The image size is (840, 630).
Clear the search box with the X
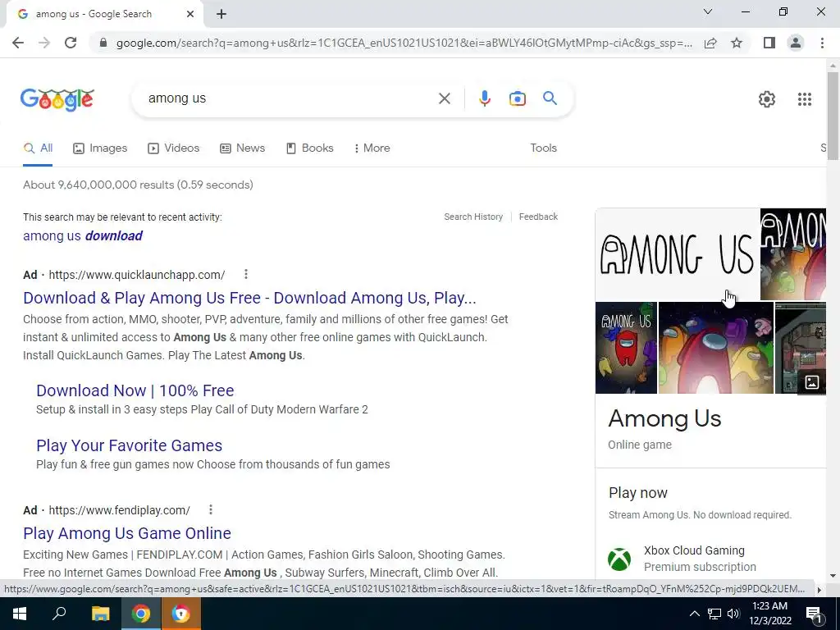pos(444,98)
